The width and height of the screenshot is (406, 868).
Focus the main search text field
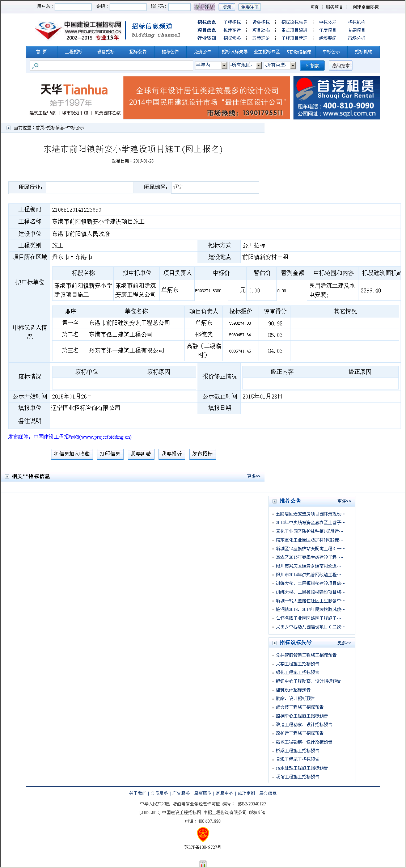[111, 66]
